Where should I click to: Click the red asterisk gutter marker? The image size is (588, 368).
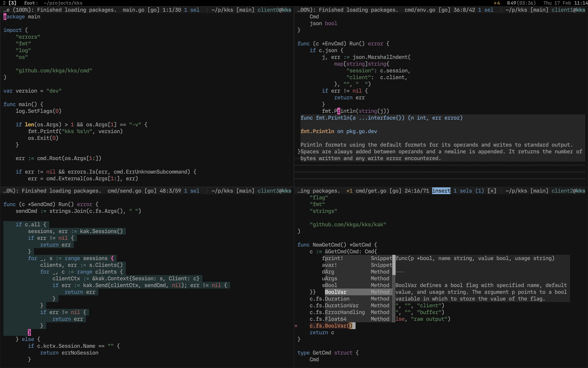296,326
